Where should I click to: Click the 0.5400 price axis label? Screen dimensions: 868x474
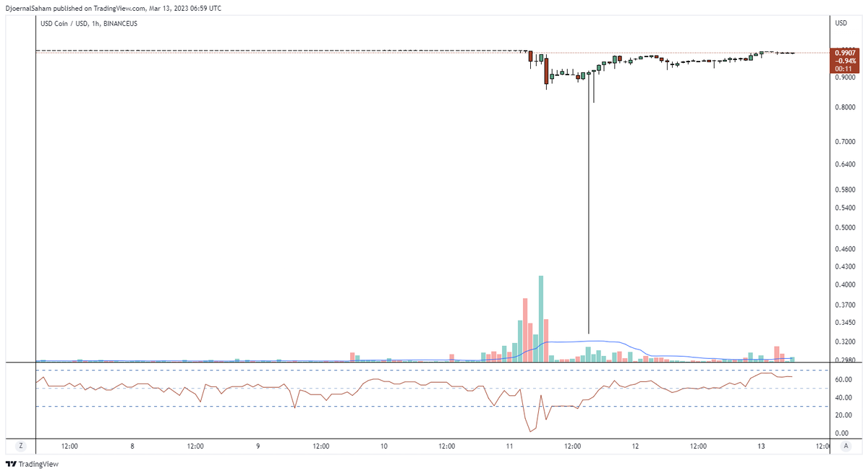(846, 208)
